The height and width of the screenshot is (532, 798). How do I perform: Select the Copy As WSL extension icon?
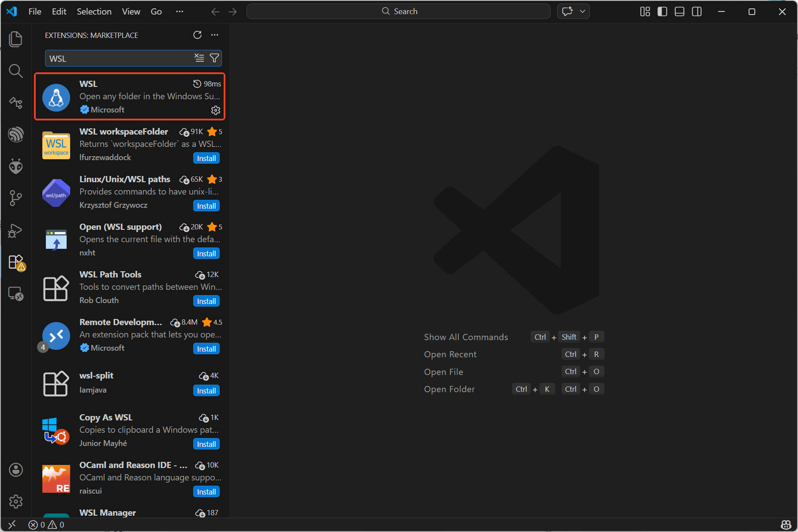(x=56, y=431)
